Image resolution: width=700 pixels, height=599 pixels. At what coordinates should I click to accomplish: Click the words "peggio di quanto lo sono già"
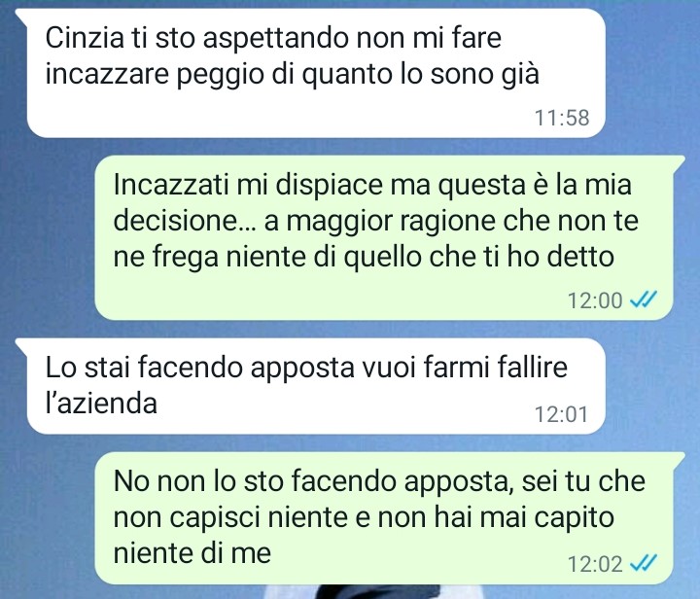tap(358, 74)
